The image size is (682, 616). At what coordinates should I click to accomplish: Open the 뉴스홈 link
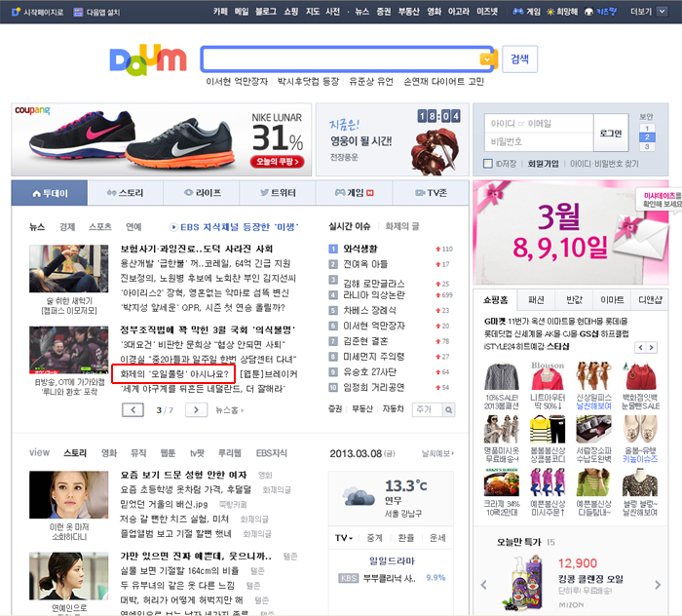[x=229, y=409]
